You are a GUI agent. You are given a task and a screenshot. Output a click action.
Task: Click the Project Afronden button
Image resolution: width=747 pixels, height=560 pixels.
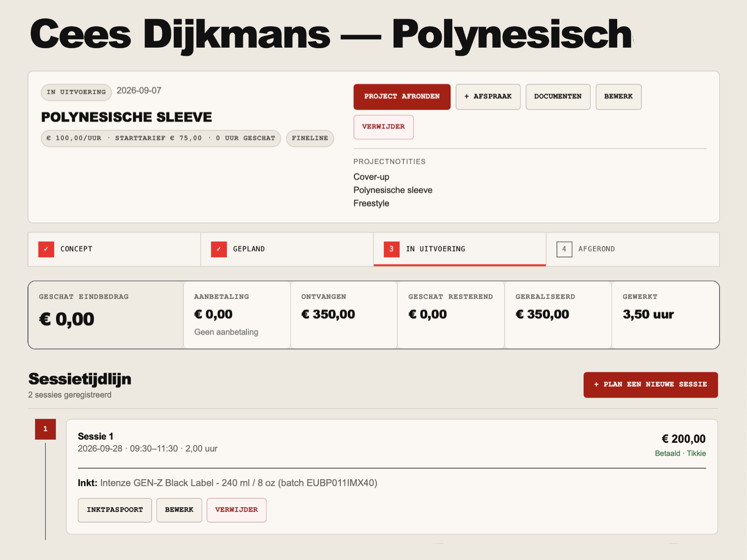(402, 97)
